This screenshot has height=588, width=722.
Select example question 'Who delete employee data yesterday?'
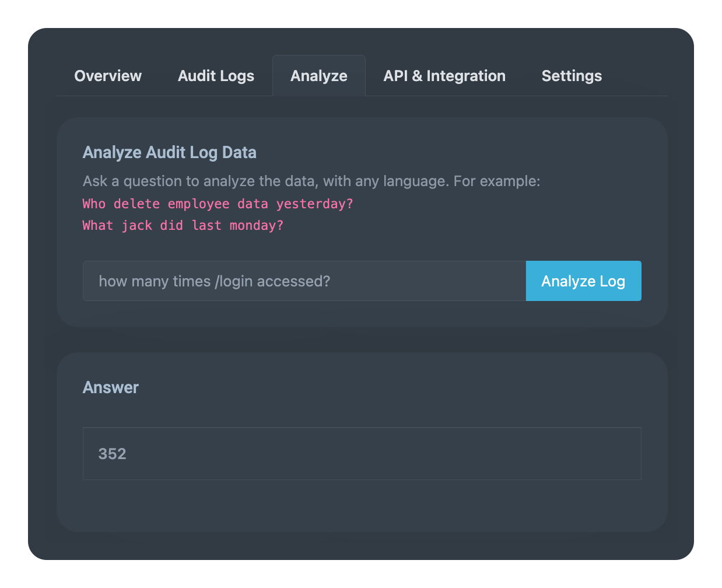coord(217,204)
